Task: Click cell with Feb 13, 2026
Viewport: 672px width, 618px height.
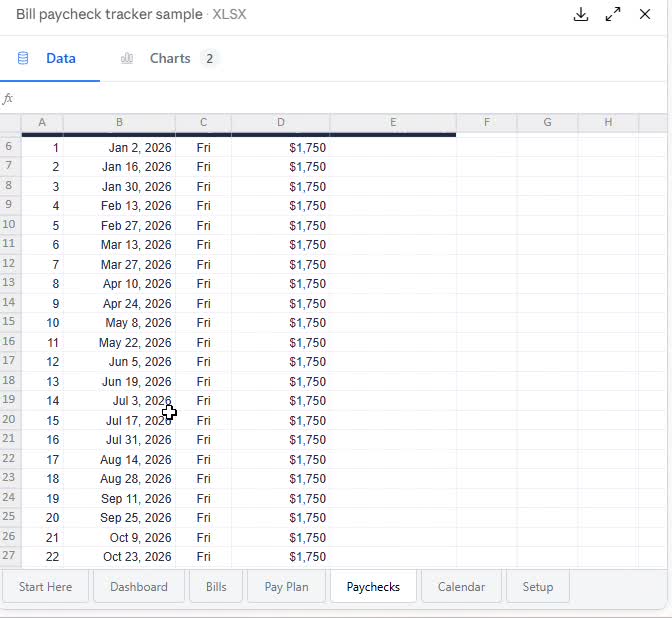Action: [119, 206]
